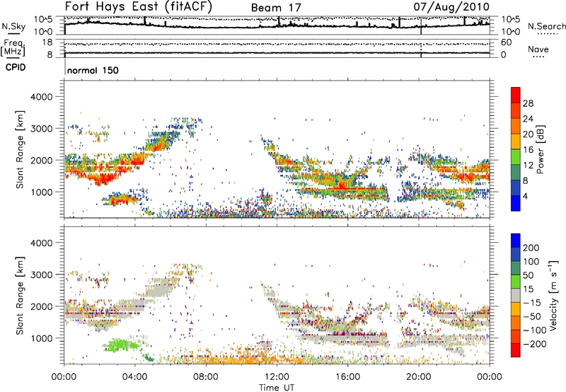This screenshot has width=566, height=392.
Task: Click the 'Beam 17' label
Action: (276, 8)
